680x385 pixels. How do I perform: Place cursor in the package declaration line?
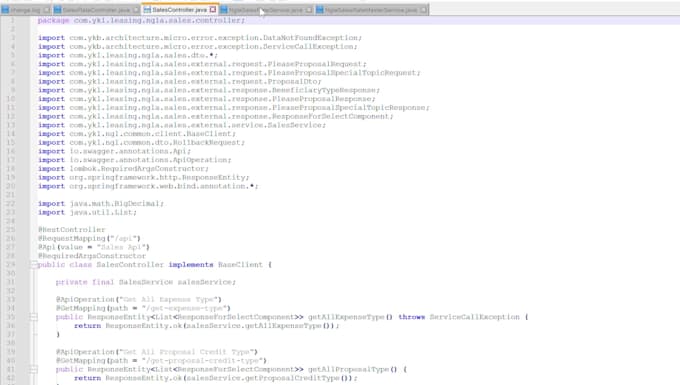pyautogui.click(x=141, y=20)
